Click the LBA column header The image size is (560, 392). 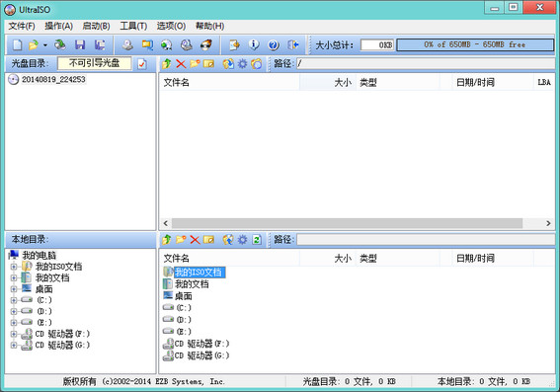tap(544, 83)
